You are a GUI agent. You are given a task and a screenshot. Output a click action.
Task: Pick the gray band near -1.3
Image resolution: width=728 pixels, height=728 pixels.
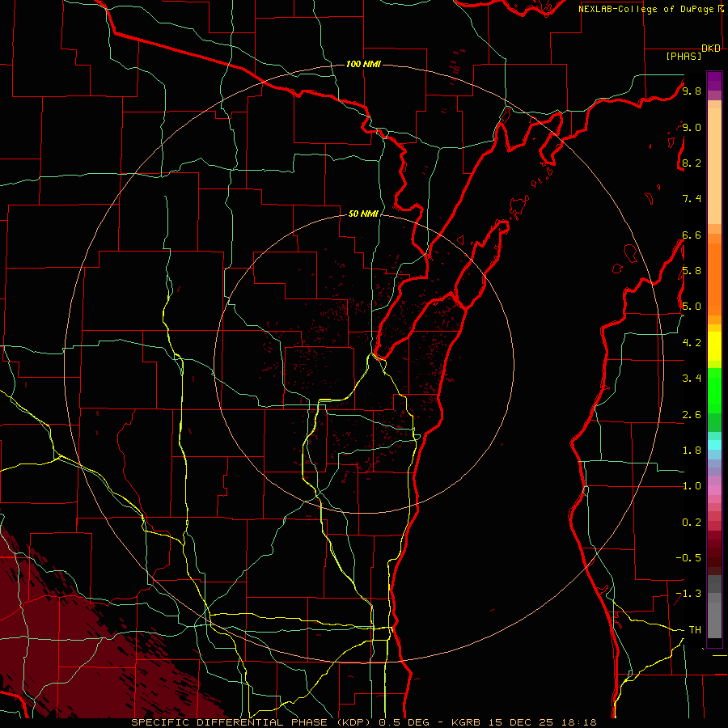click(714, 588)
